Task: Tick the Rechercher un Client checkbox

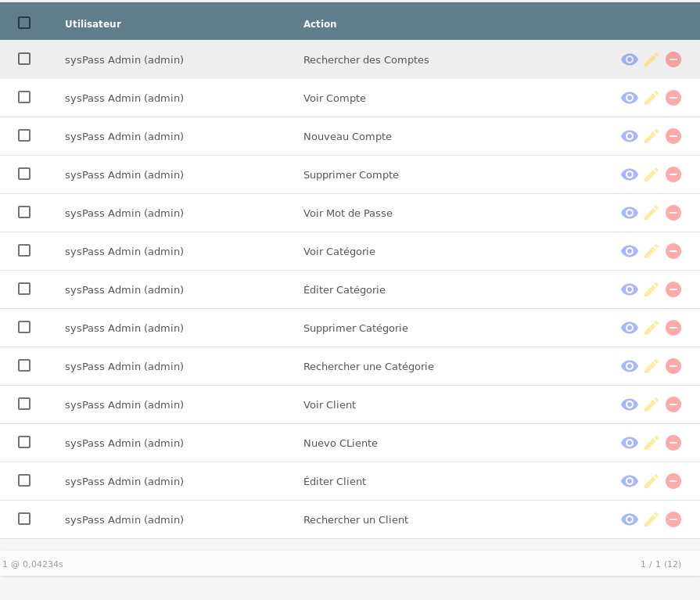Action: (24, 519)
